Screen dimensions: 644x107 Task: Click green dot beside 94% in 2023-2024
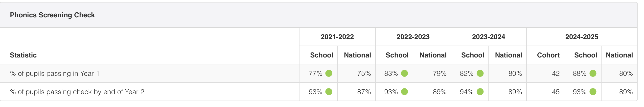480,92
